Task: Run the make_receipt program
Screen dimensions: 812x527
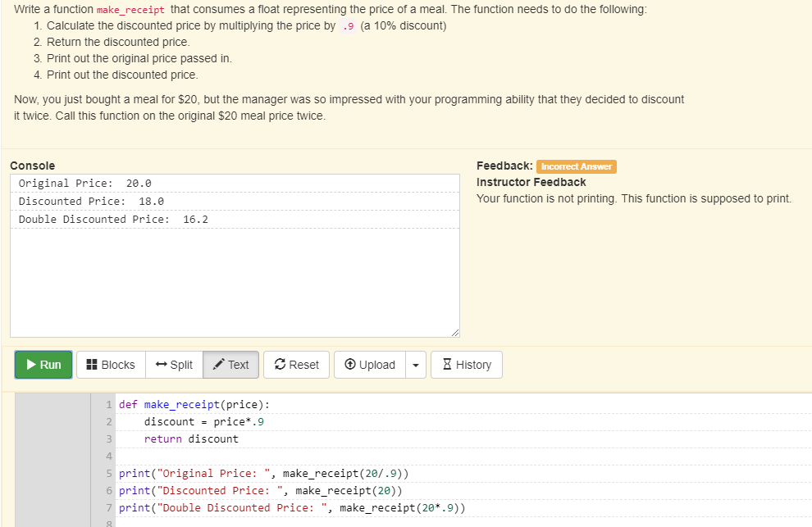Action: tap(43, 365)
